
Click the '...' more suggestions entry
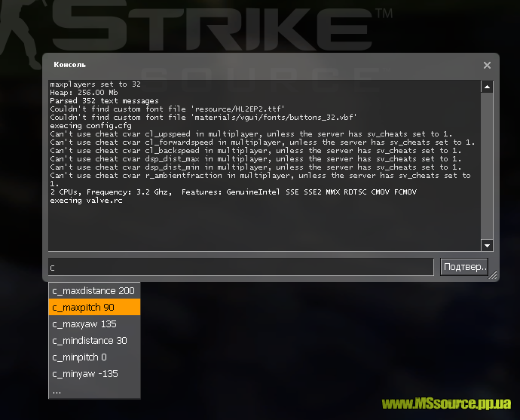point(94,390)
